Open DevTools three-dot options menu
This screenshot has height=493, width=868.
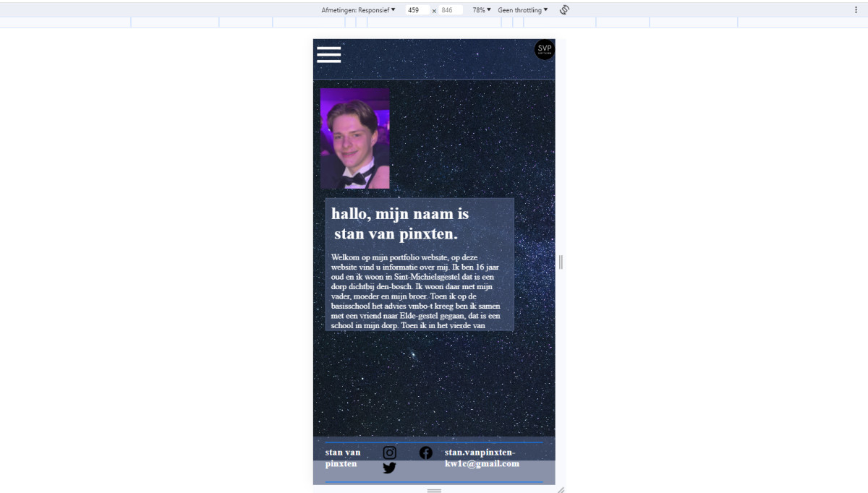[x=856, y=10]
